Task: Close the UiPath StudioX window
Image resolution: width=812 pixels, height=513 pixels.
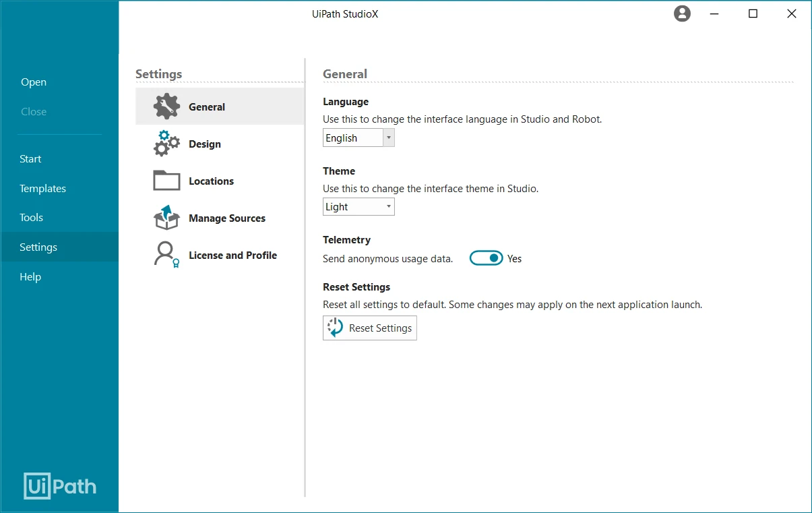Action: click(792, 13)
